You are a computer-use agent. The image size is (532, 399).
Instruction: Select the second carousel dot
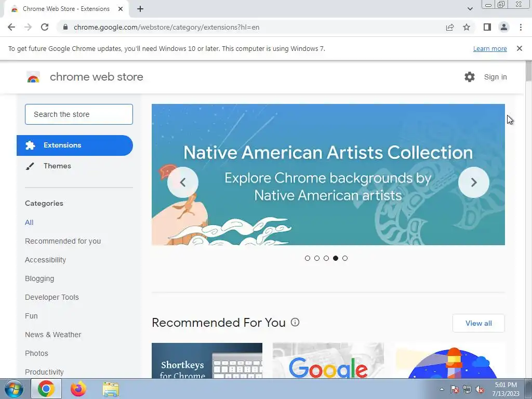pyautogui.click(x=317, y=258)
